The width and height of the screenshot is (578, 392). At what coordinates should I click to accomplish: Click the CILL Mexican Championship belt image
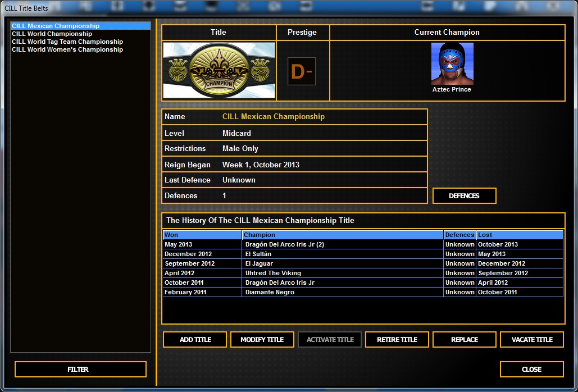[x=219, y=69]
